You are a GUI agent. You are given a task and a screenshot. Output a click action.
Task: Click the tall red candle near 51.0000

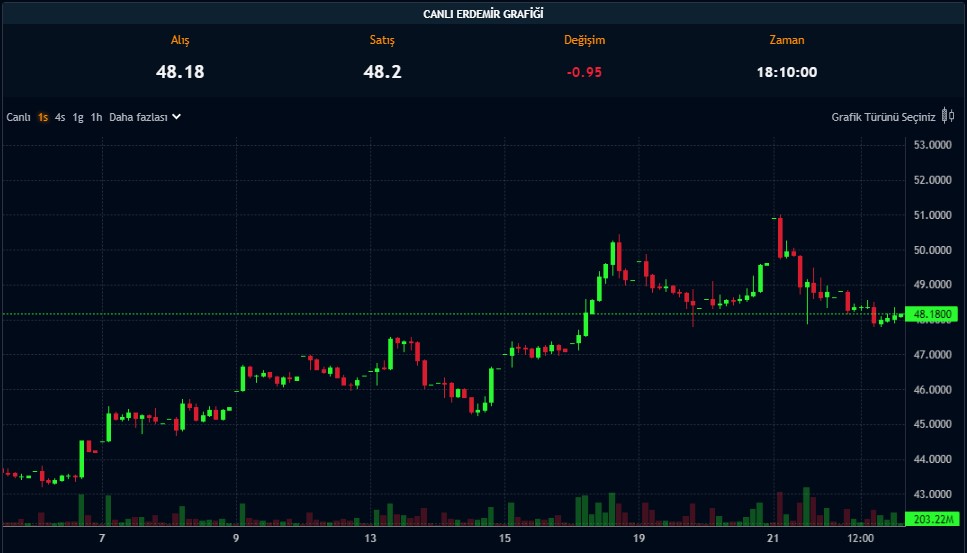[x=779, y=235]
